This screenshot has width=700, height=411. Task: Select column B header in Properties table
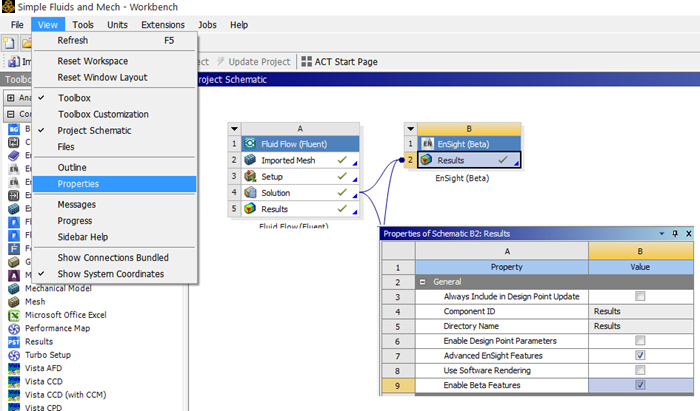click(x=641, y=251)
